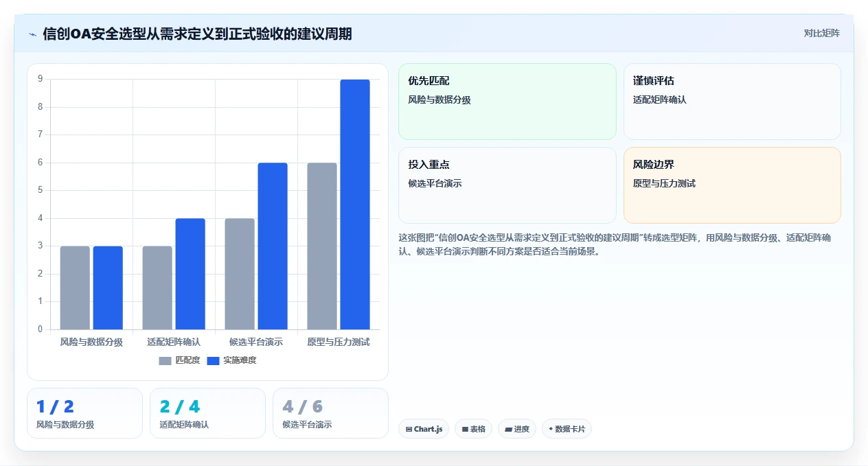Click x-axis label 候选平台演示
Image resolution: width=868 pixels, height=466 pixels.
[x=256, y=342]
